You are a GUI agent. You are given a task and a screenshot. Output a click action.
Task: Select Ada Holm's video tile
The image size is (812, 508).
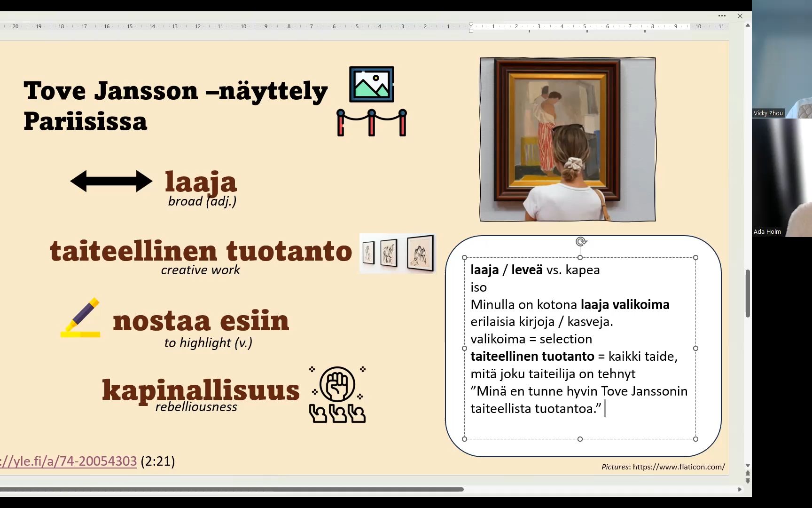782,178
